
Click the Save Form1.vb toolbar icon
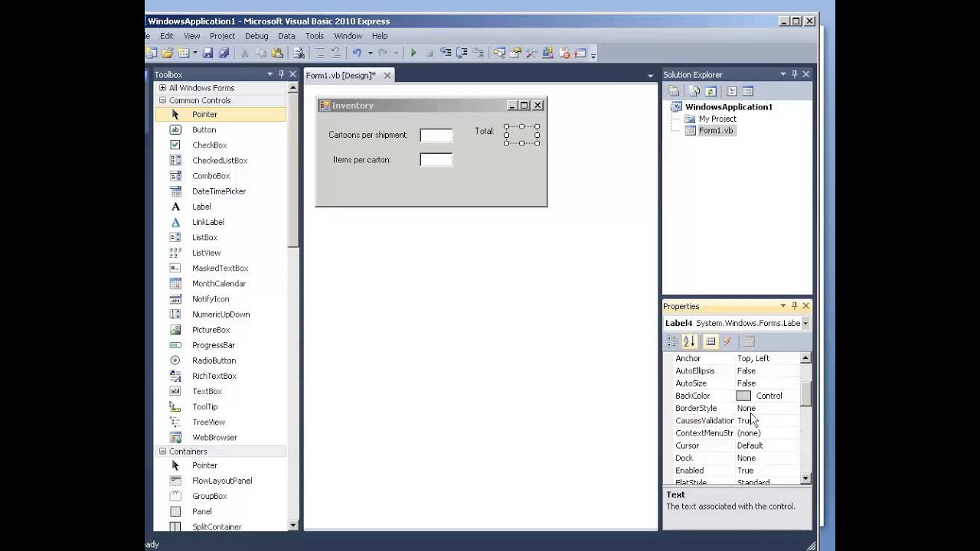tap(207, 53)
